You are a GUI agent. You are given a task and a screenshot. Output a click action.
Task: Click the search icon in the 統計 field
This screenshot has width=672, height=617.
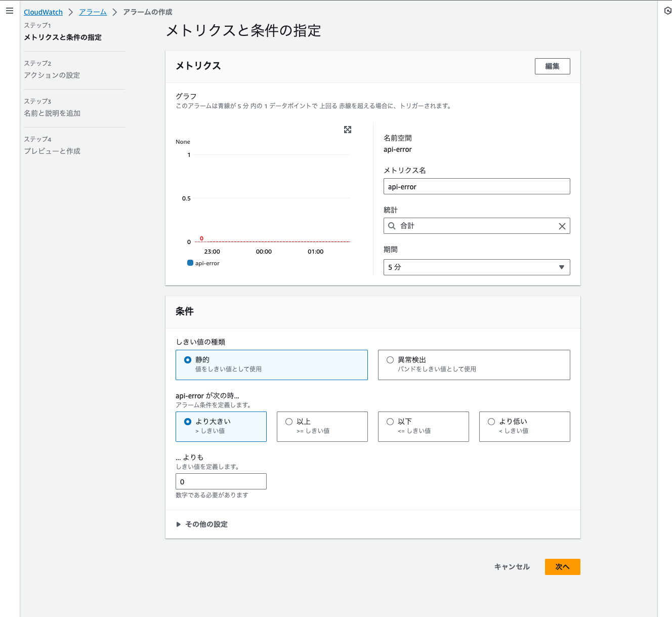392,226
